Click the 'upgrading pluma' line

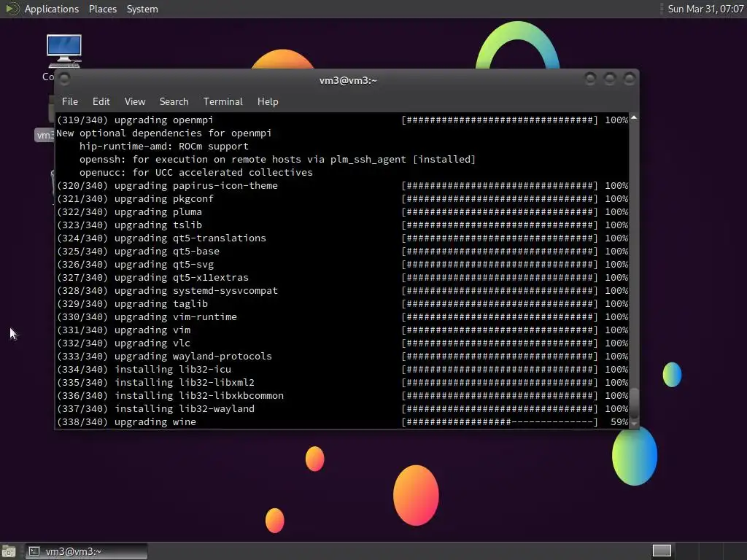(x=342, y=212)
